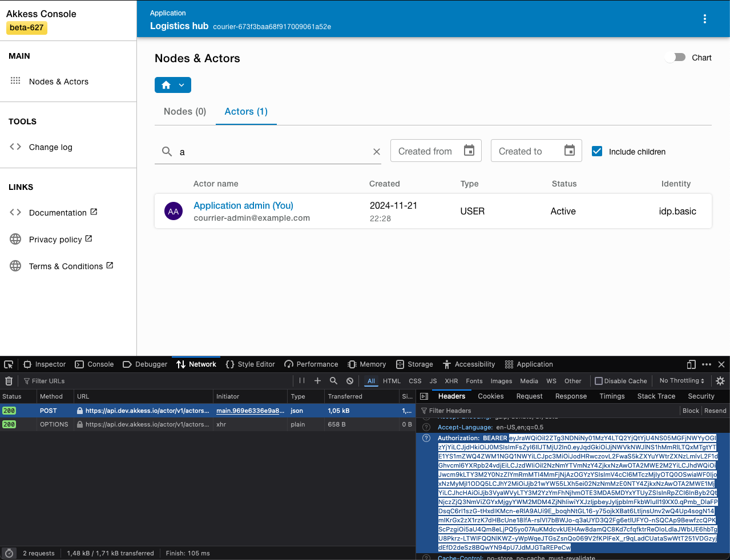Viewport: 730px width, 560px height.
Task: Open the home button dropdown chevron
Action: (x=181, y=84)
